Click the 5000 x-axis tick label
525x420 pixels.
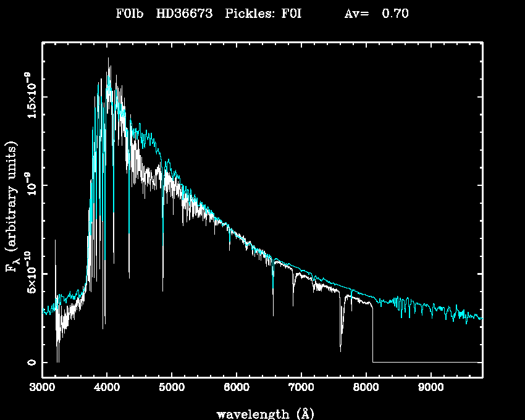click(x=172, y=388)
